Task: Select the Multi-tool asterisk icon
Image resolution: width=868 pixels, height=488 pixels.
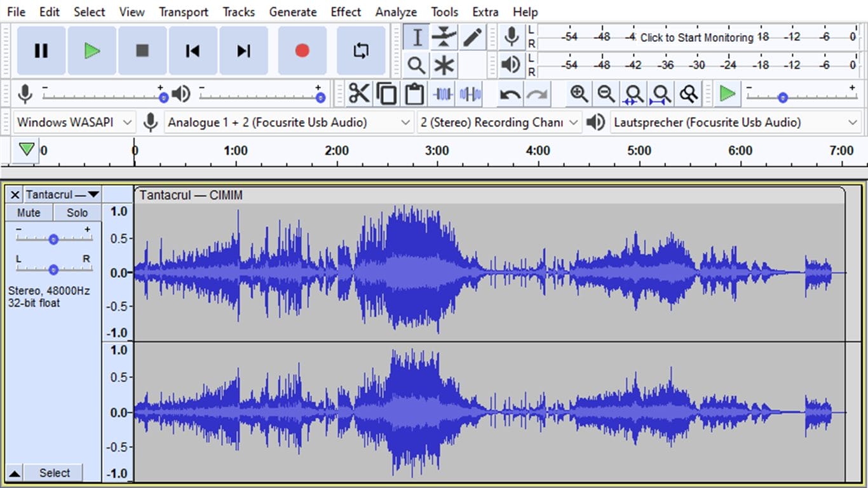Action: pyautogui.click(x=444, y=65)
